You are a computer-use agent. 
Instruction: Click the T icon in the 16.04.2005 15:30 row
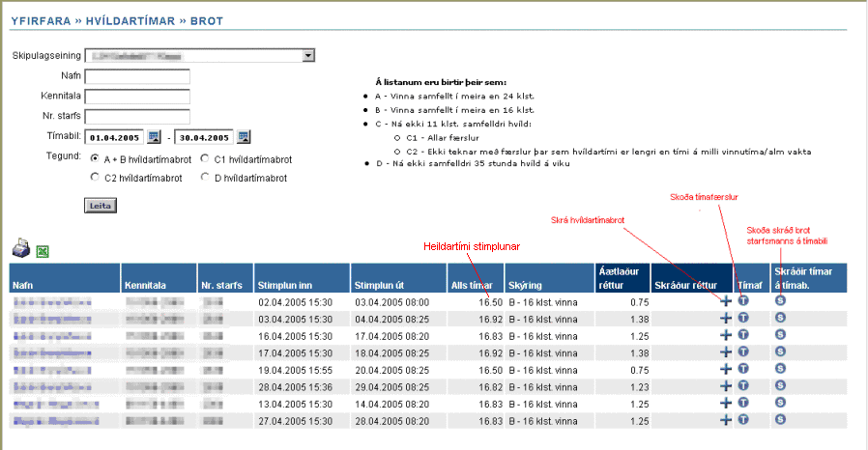[x=743, y=334]
